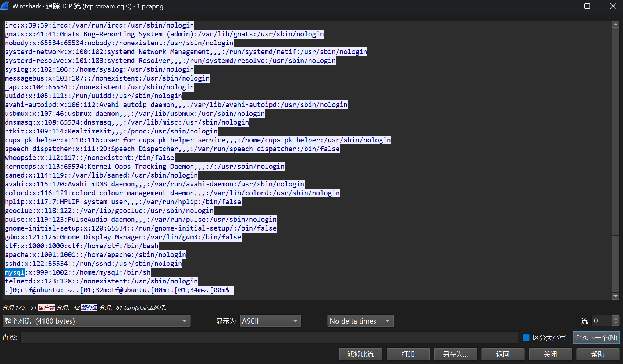Click the systemd-resolve:x:101:103 line
The height and width of the screenshot is (364, 623).
pos(170,61)
